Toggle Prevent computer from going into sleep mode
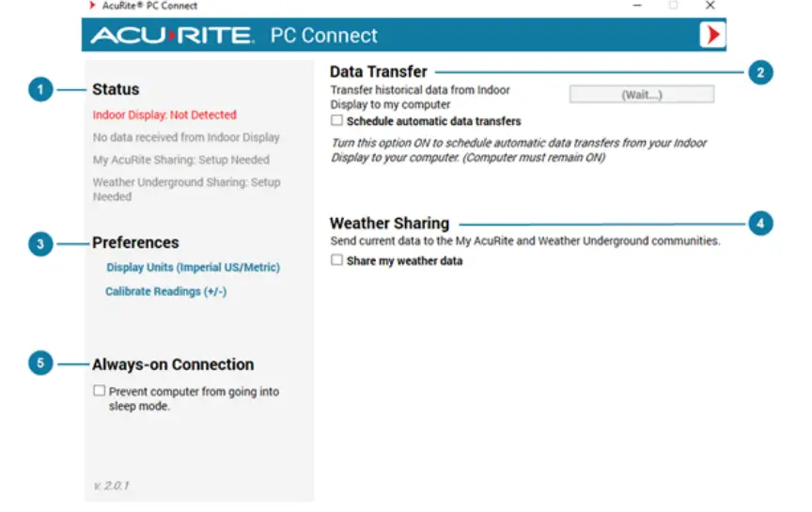This screenshot has height=512, width=812. [99, 391]
